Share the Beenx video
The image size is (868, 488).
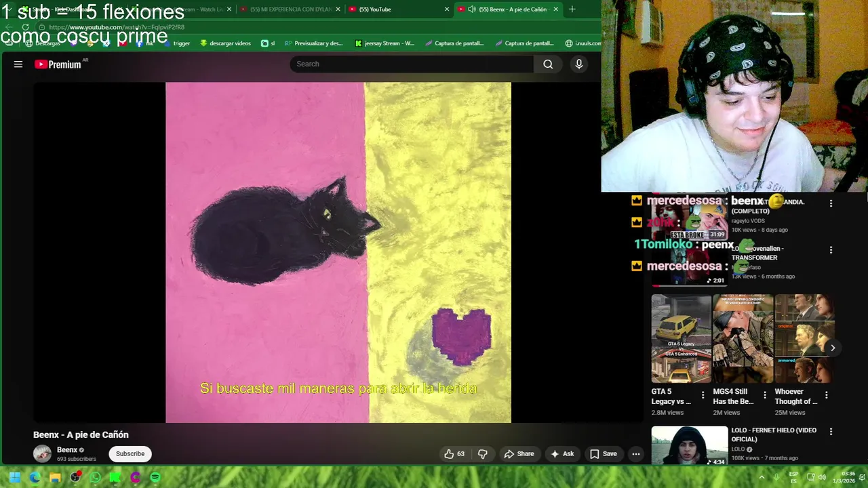[519, 454]
